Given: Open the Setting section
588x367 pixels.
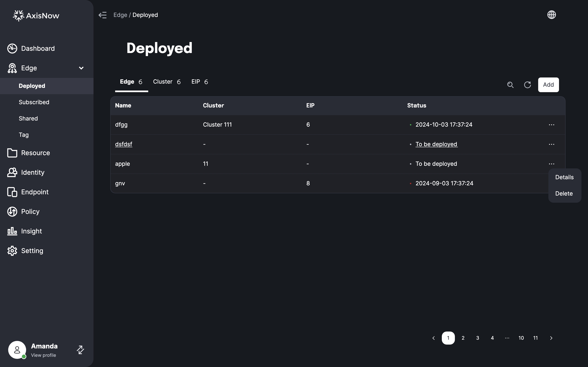Looking at the screenshot, I should [x=32, y=251].
